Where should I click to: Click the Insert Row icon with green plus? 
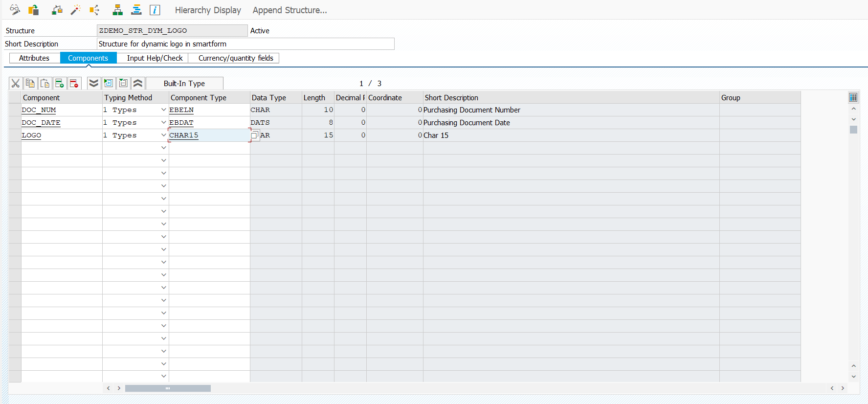pyautogui.click(x=60, y=84)
